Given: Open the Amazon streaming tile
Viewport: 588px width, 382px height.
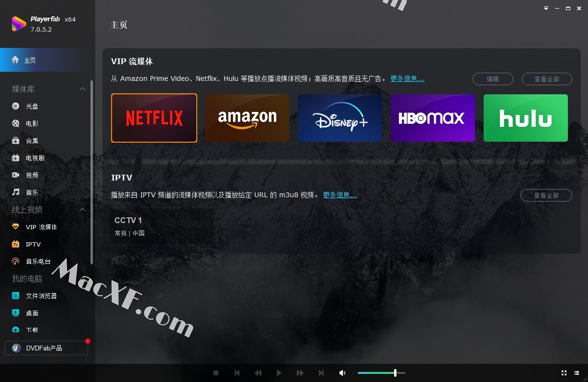Looking at the screenshot, I should click(x=247, y=118).
